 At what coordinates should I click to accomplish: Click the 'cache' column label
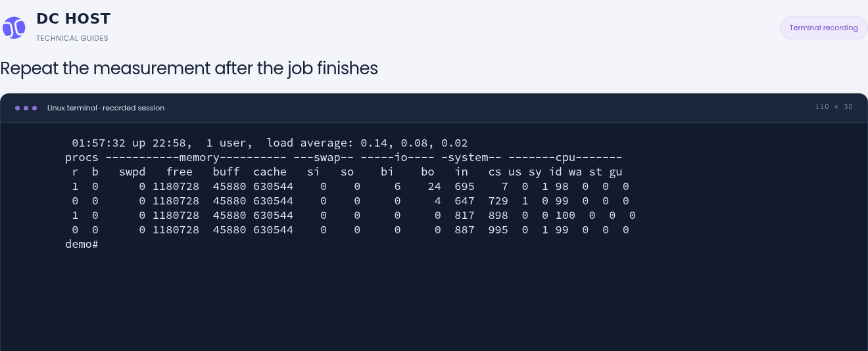(270, 172)
